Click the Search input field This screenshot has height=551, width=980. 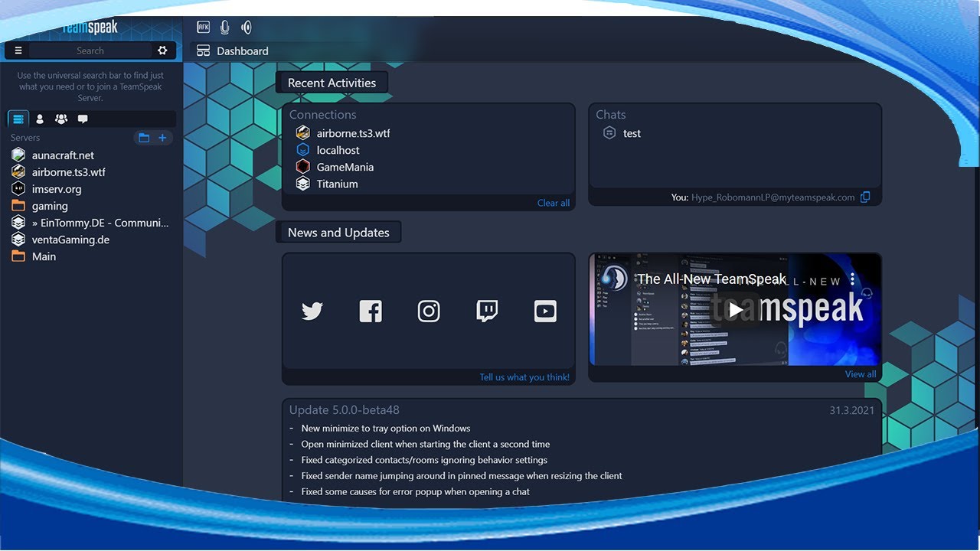(x=90, y=51)
